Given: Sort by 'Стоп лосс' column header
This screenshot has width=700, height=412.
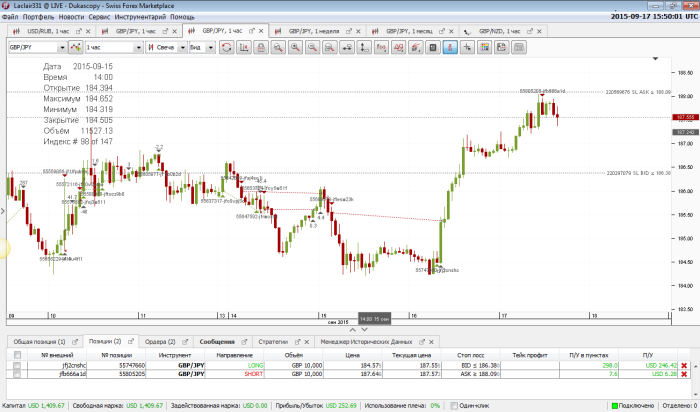Looking at the screenshot, I should tap(471, 355).
